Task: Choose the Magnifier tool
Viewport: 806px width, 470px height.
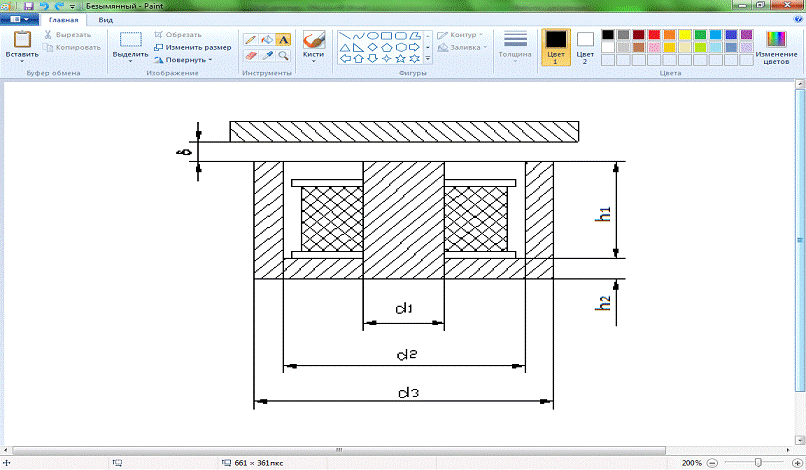Action: (283, 56)
